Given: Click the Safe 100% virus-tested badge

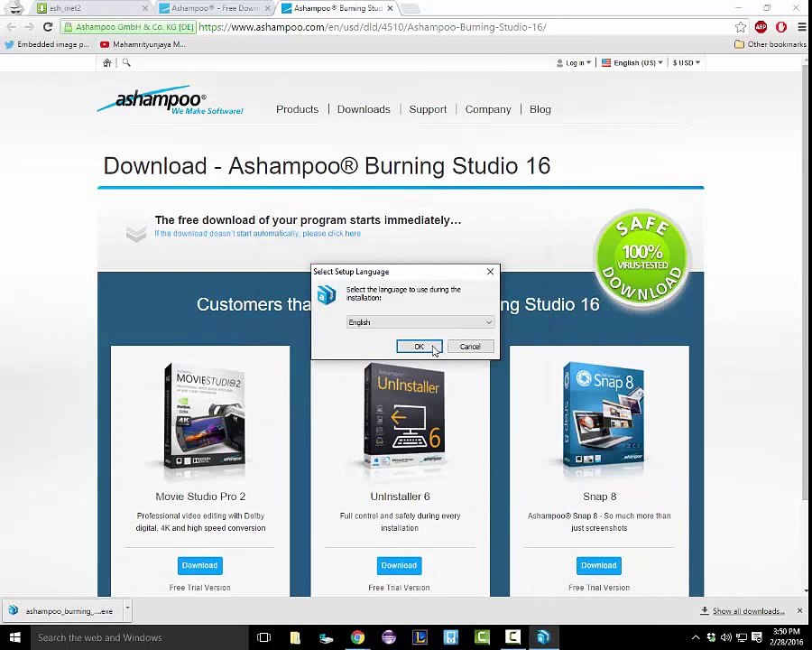Looking at the screenshot, I should 642,258.
